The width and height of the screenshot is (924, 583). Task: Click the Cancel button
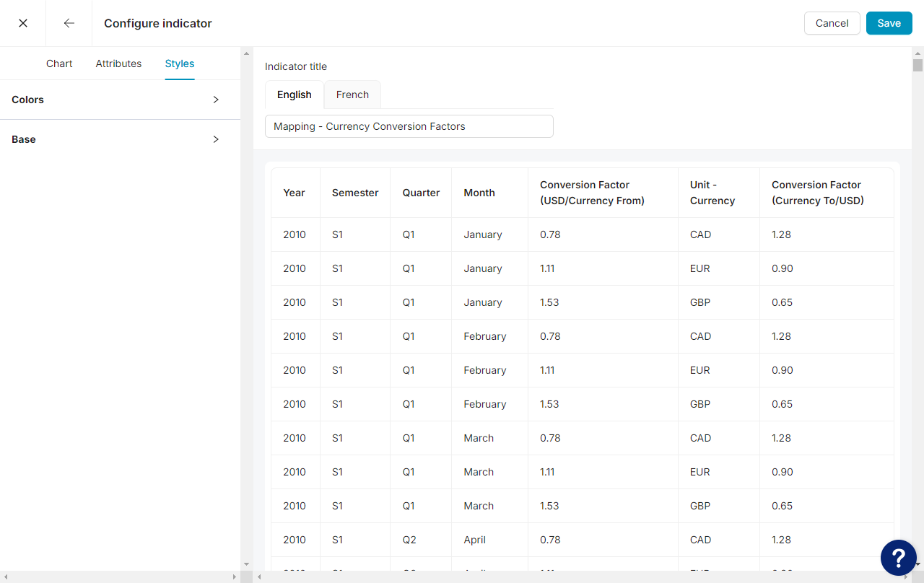832,22
